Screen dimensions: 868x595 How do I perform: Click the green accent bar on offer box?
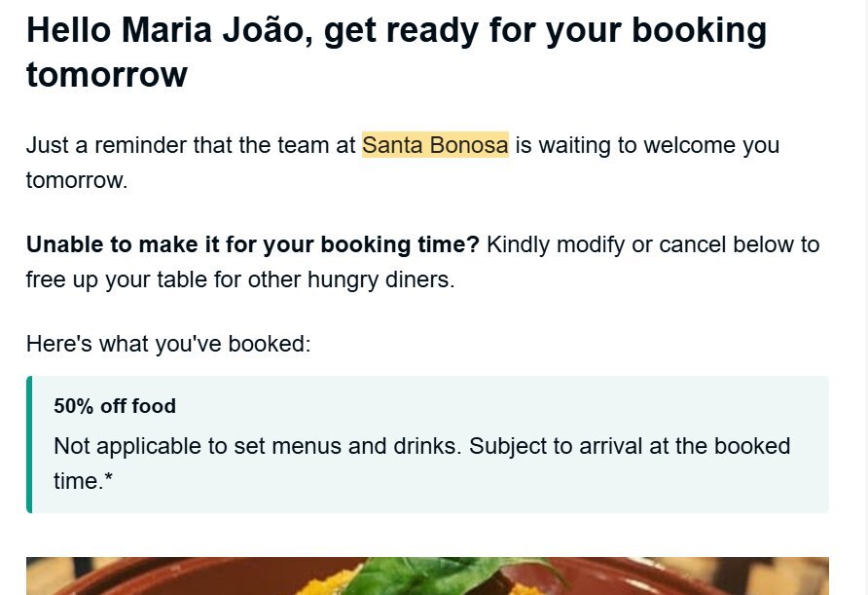pos(29,444)
